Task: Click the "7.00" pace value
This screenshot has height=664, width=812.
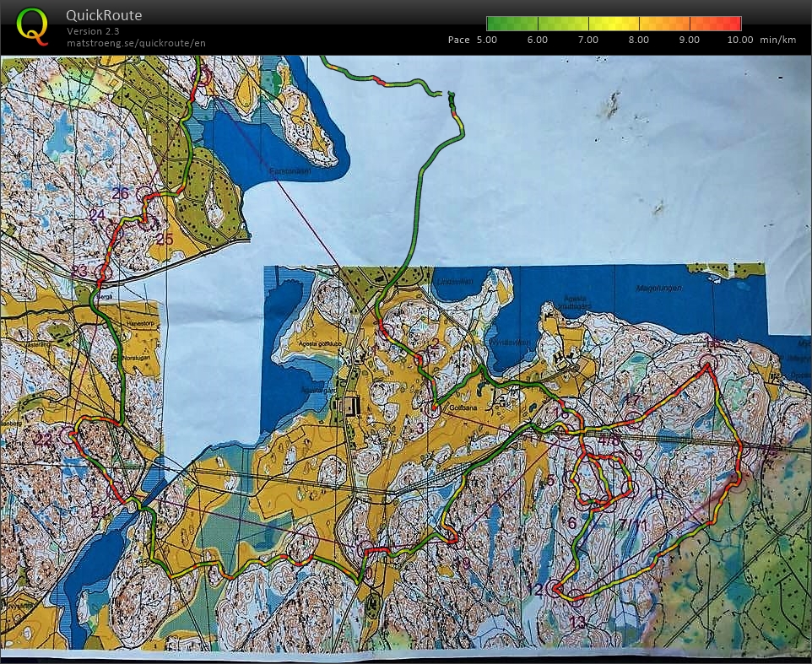Action: pyautogui.click(x=587, y=40)
